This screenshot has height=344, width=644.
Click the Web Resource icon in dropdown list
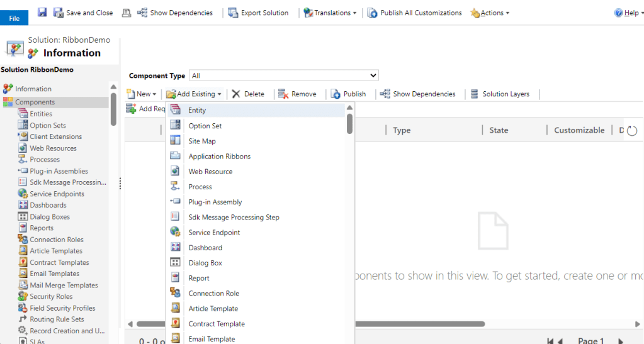point(176,171)
